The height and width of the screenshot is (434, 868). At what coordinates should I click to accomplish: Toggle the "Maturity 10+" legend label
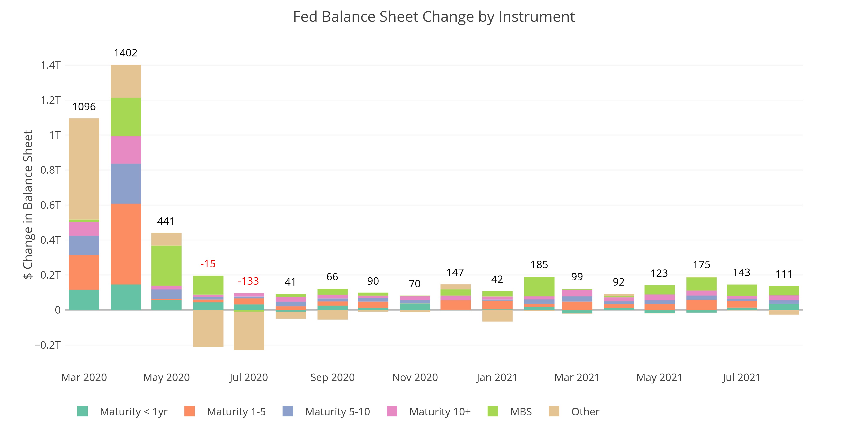[440, 412]
